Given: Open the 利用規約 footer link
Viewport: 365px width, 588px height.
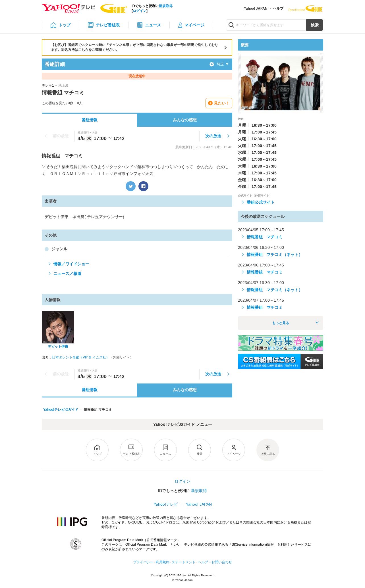Looking at the screenshot, I should pos(162,562).
